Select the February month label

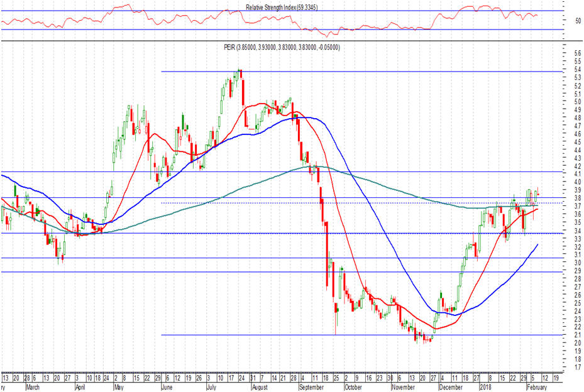click(537, 387)
